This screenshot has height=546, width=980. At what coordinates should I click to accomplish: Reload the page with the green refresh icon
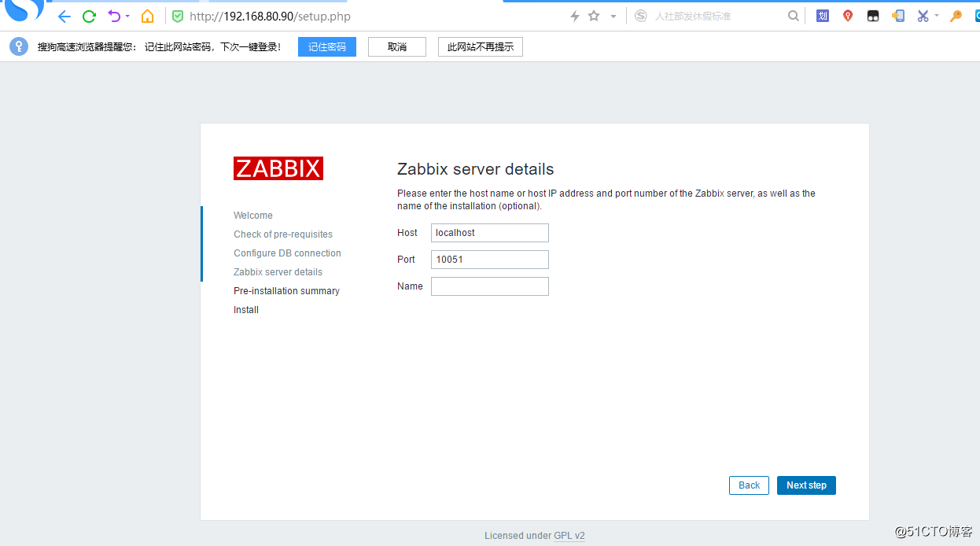pyautogui.click(x=89, y=17)
